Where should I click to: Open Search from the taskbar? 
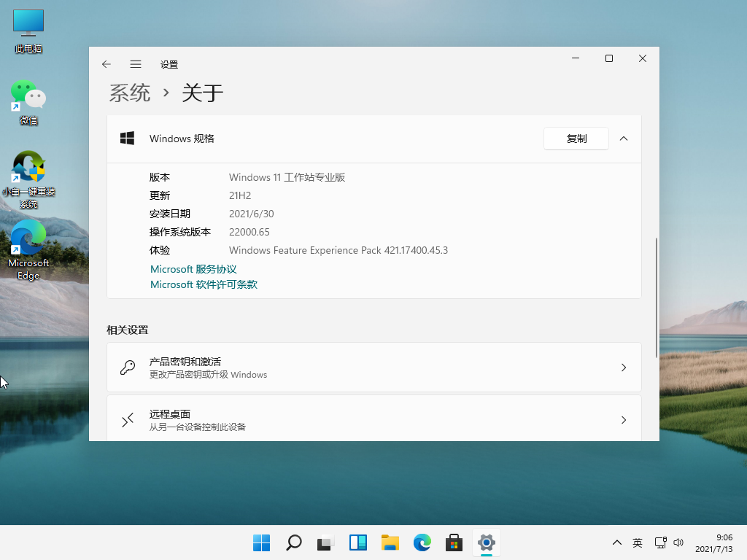293,542
